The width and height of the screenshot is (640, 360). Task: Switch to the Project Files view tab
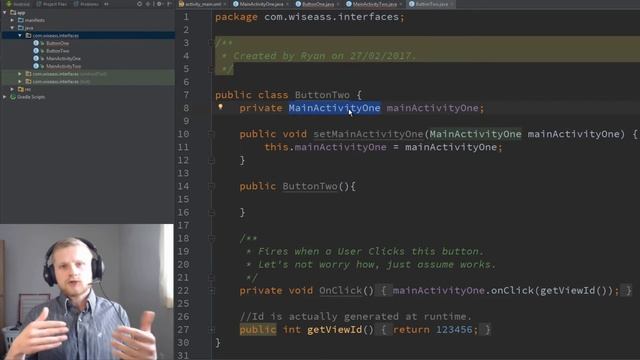click(x=51, y=4)
